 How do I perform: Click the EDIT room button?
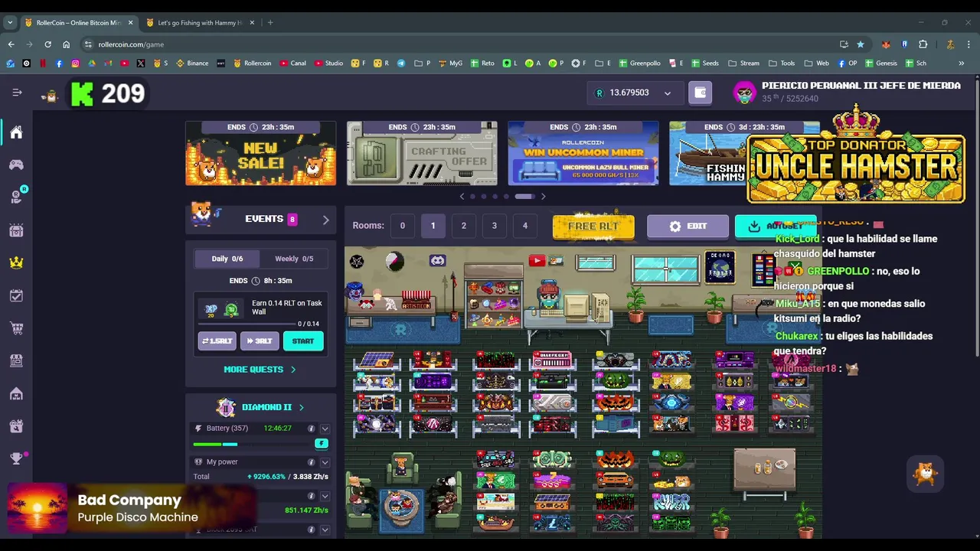pyautogui.click(x=688, y=227)
